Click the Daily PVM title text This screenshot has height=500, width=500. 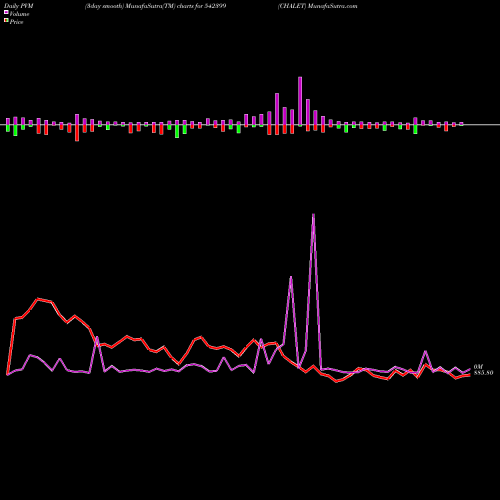19,6
